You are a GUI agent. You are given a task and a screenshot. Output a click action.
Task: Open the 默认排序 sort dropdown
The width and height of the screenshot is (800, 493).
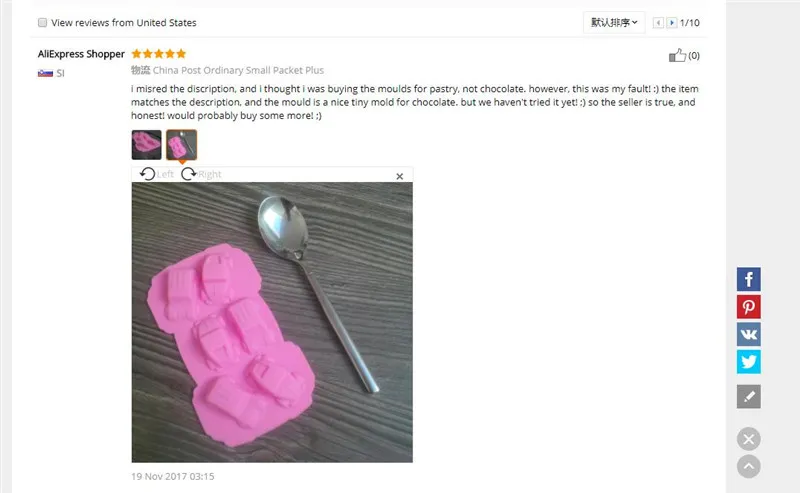tap(614, 22)
